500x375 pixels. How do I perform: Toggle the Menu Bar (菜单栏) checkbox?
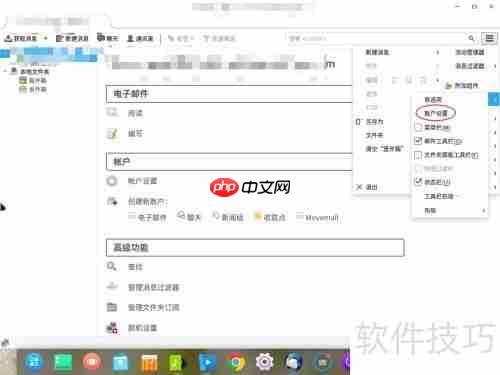coord(418,127)
